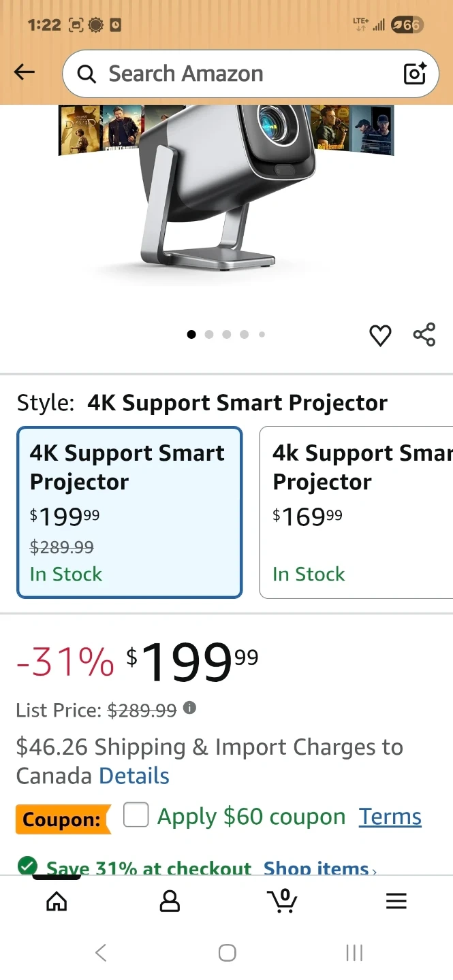This screenshot has height=980, width=453.
Task: Open the hamburger menu
Action: pyautogui.click(x=396, y=901)
